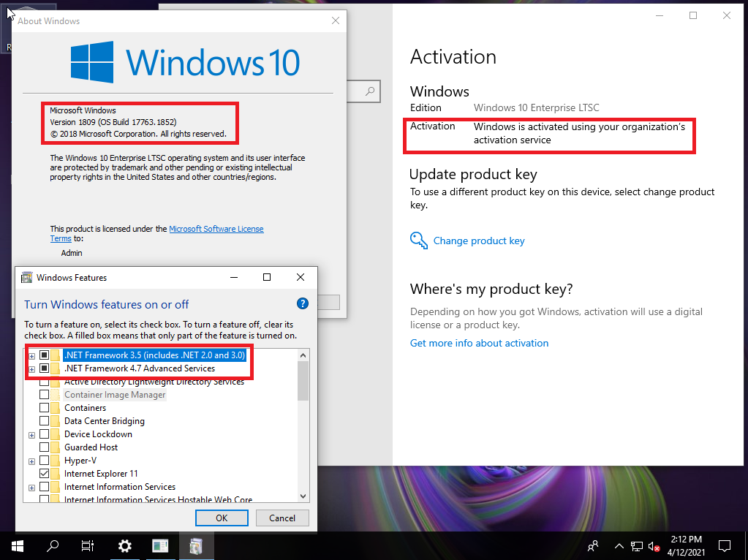Image resolution: width=748 pixels, height=560 pixels.
Task: Click the Settings window search field
Action: [363, 91]
